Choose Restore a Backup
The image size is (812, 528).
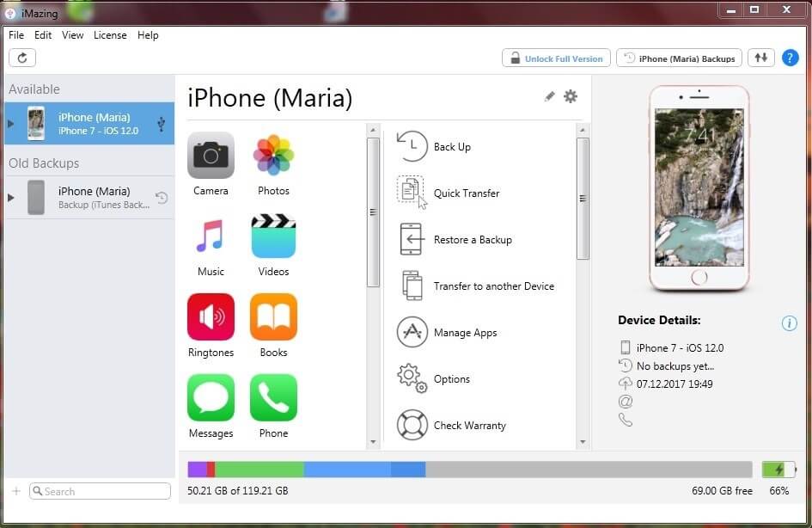[455, 239]
